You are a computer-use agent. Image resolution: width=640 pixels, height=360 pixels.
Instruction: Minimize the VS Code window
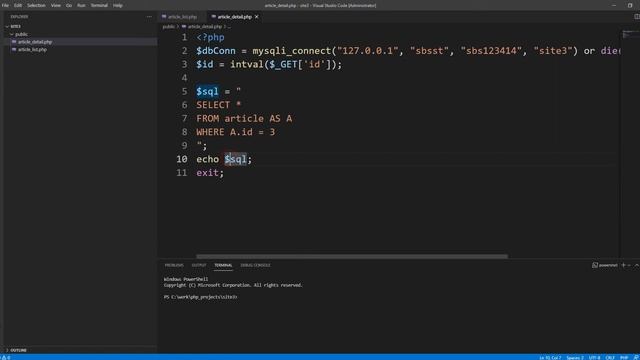click(x=614, y=5)
